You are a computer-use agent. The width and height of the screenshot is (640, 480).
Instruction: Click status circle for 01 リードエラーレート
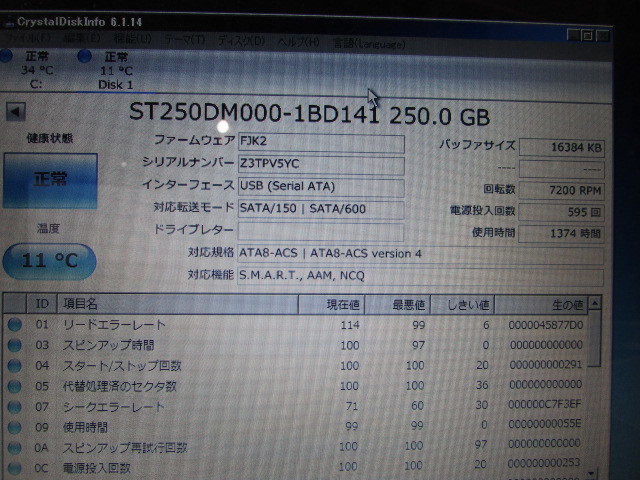(x=15, y=325)
